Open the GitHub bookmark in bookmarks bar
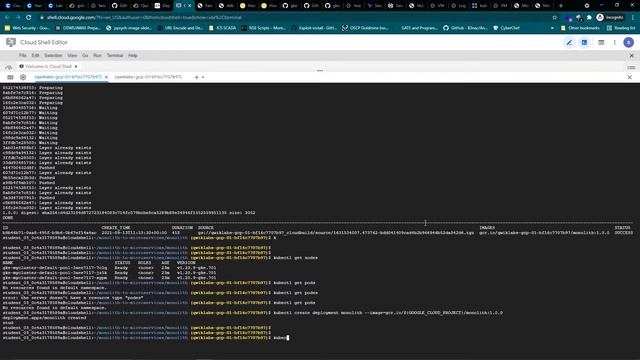This screenshot has height=360, width=640. 465,28
